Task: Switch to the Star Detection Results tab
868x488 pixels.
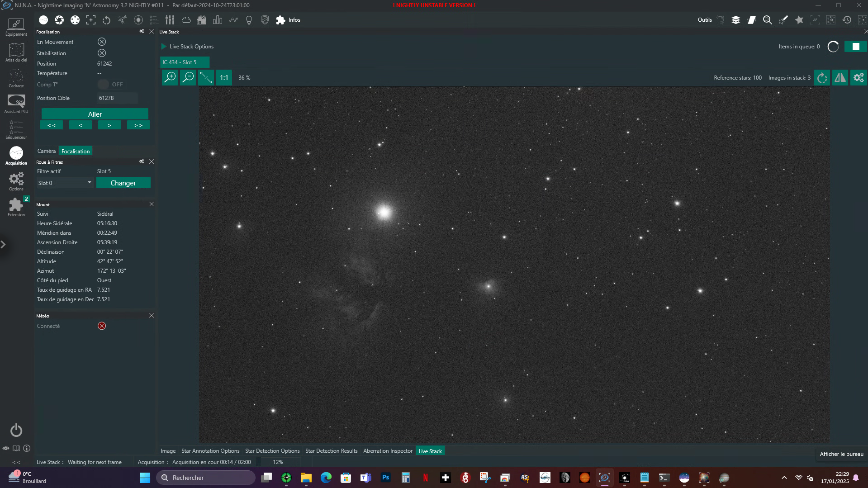Action: pos(331,451)
